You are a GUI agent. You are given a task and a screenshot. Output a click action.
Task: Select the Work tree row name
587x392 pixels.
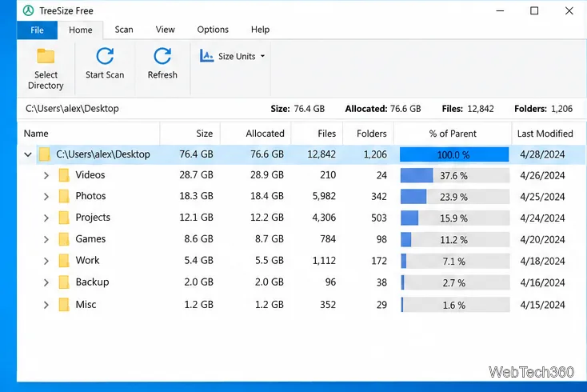(x=88, y=260)
